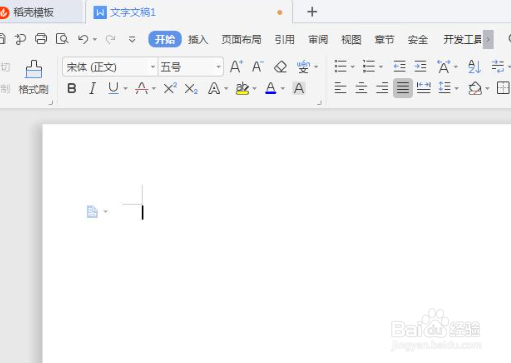This screenshot has height=363, width=511.
Task: Click bulleted list icon
Action: coord(341,66)
